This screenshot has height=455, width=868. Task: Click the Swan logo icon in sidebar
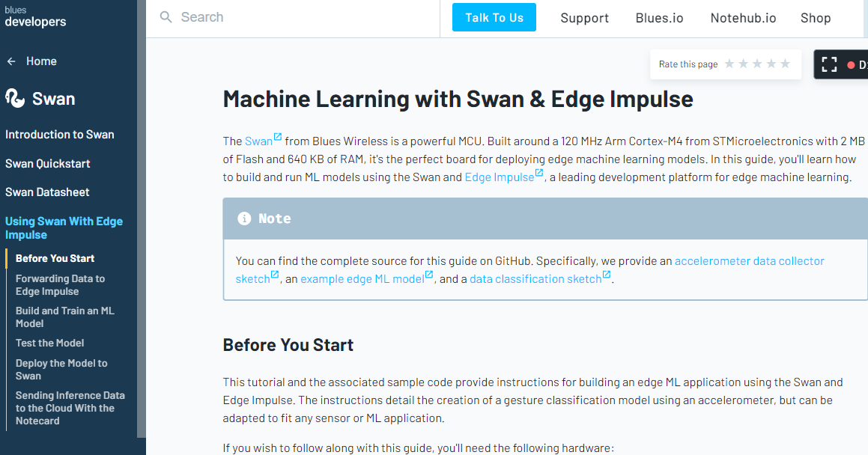point(15,98)
